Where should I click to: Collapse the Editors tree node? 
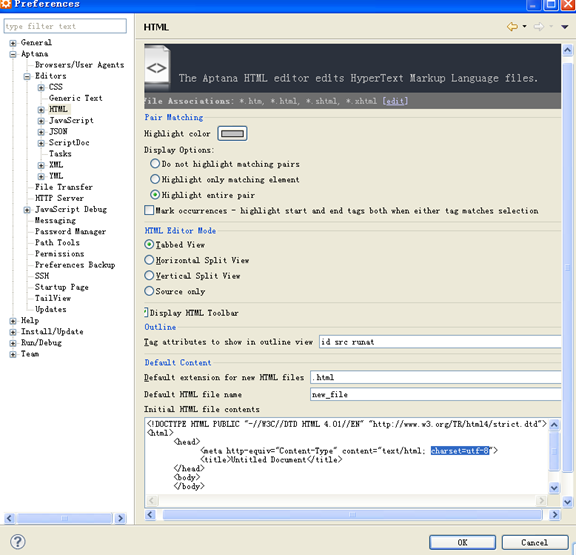click(x=27, y=76)
